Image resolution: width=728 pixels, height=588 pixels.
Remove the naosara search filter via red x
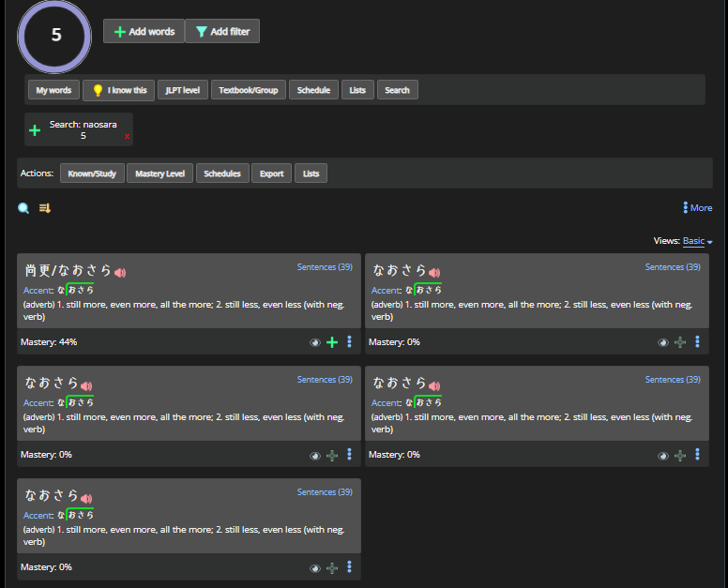(x=127, y=137)
